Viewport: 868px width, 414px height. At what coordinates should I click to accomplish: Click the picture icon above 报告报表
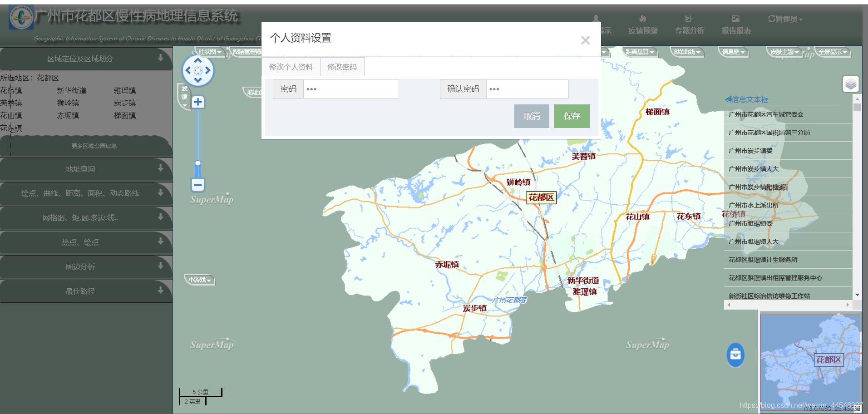coord(735,19)
